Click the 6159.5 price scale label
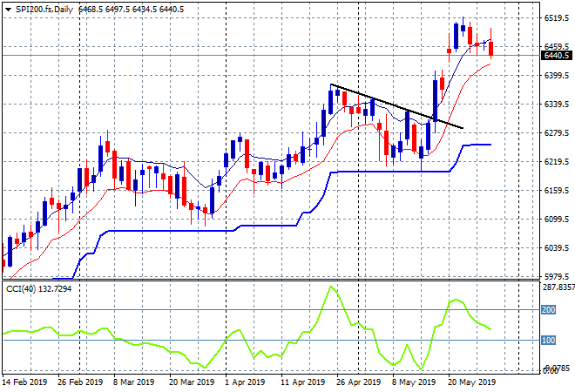Image resolution: width=575 pixels, height=392 pixels. click(557, 190)
